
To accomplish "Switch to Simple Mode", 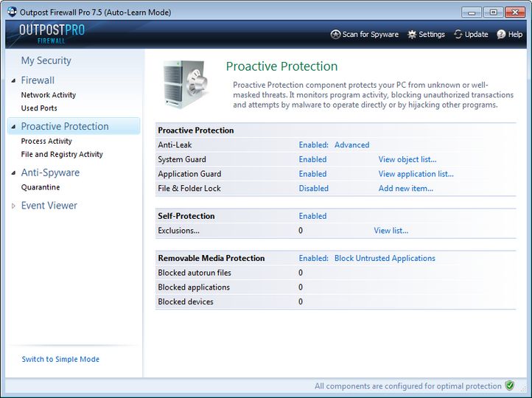I will click(60, 360).
